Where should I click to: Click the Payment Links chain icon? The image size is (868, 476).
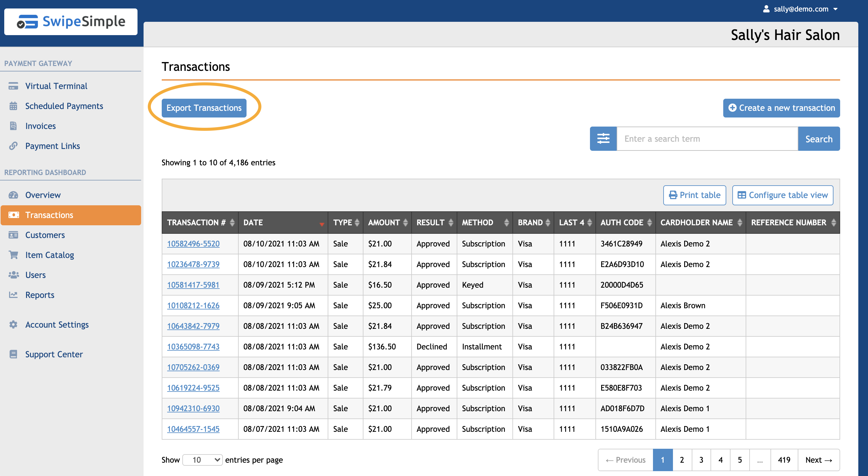14,146
